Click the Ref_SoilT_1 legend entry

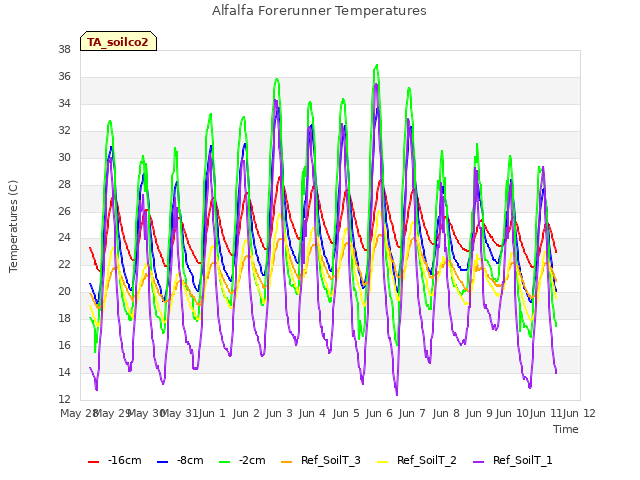[513, 460]
